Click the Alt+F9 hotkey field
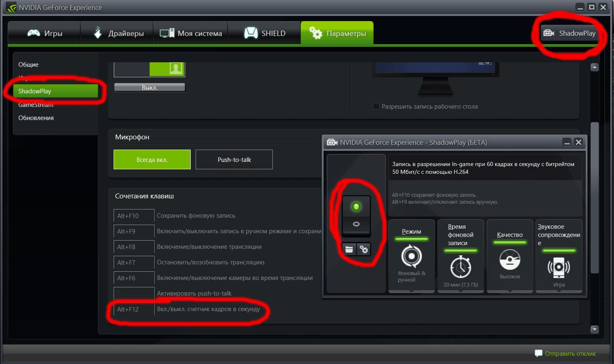Viewport: 614px width, 364px height. 134,231
